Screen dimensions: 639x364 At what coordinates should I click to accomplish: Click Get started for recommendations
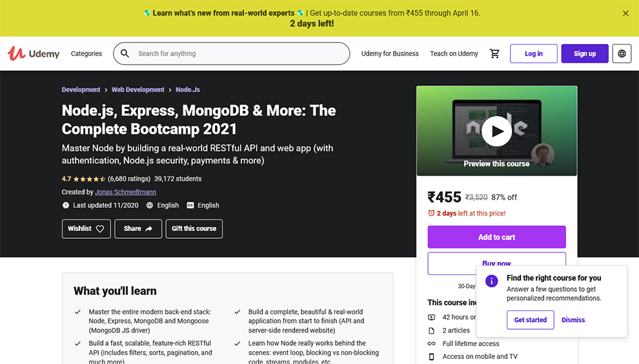point(530,320)
